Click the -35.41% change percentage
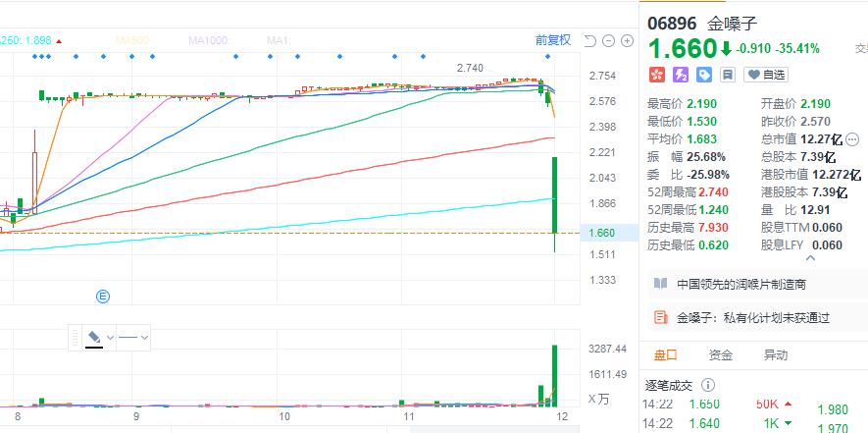 (797, 49)
